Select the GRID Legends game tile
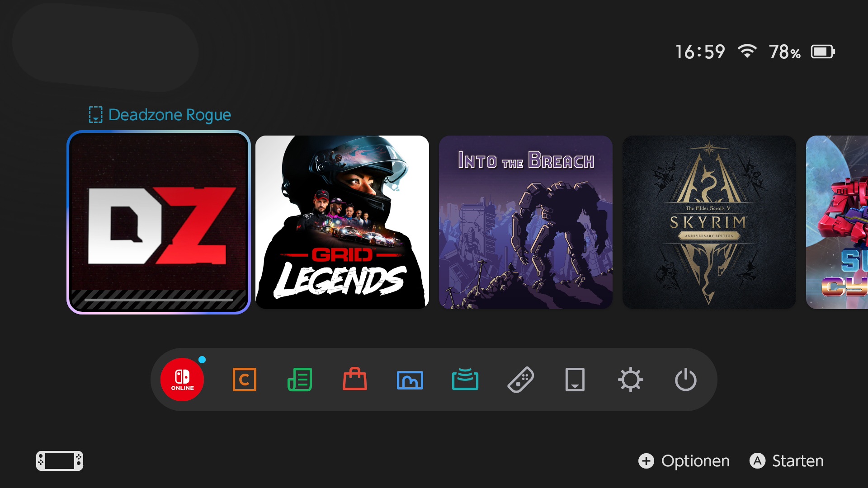Viewport: 868px width, 488px height. (342, 222)
